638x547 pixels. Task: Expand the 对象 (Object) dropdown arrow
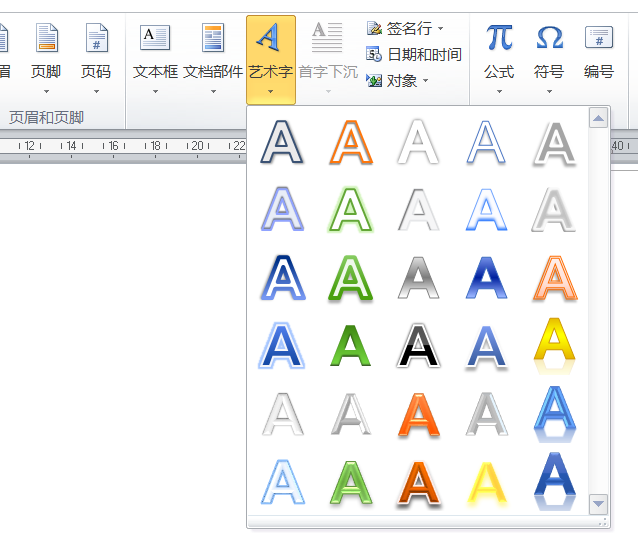click(425, 81)
